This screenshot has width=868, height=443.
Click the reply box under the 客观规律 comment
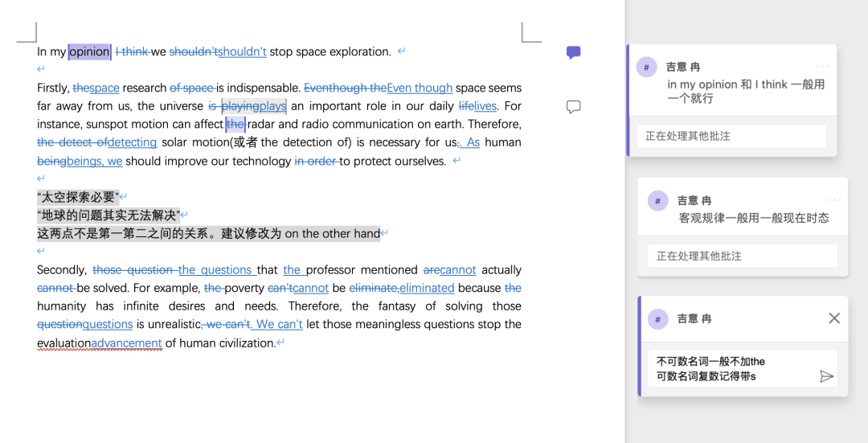click(x=742, y=256)
